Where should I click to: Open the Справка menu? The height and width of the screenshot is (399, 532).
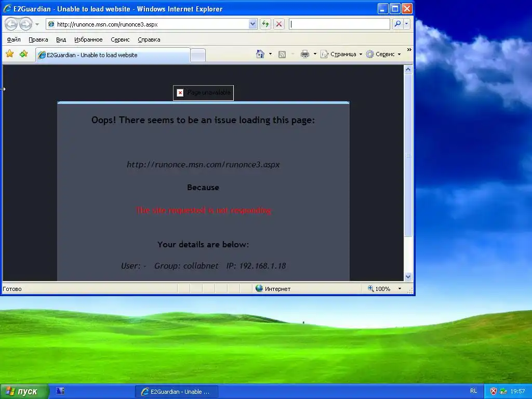pyautogui.click(x=149, y=39)
